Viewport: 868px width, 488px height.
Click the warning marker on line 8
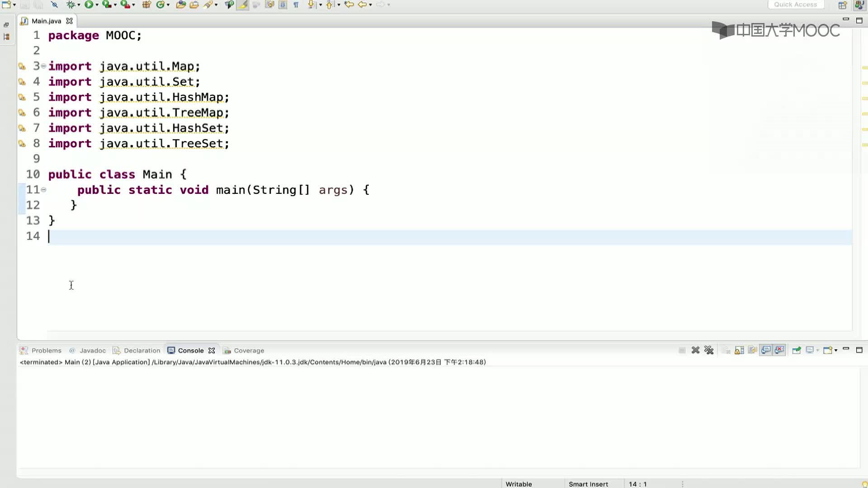click(x=22, y=144)
